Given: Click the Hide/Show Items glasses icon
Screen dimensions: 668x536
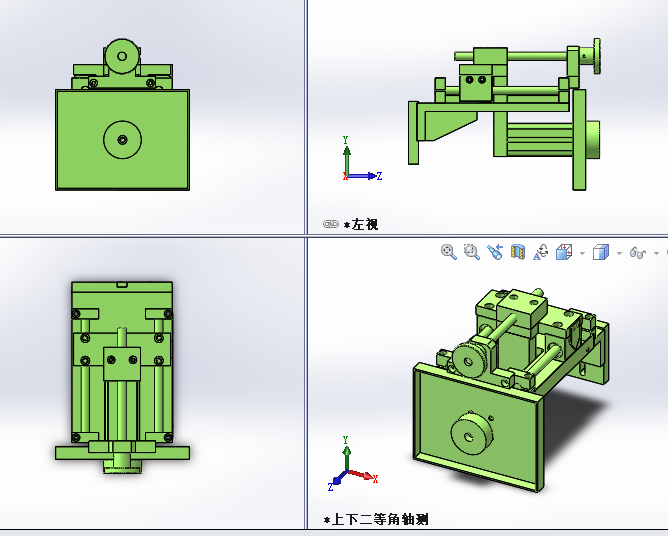Looking at the screenshot, I should pos(638,253).
